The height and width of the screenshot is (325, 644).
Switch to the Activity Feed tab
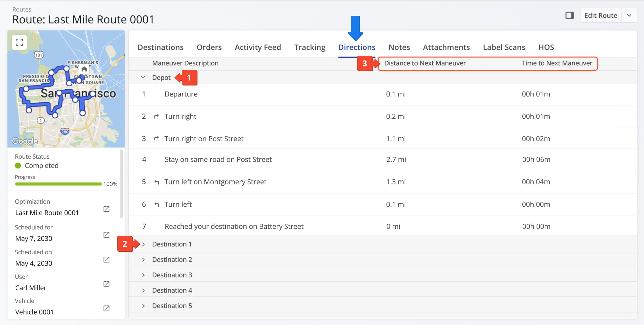click(x=258, y=47)
